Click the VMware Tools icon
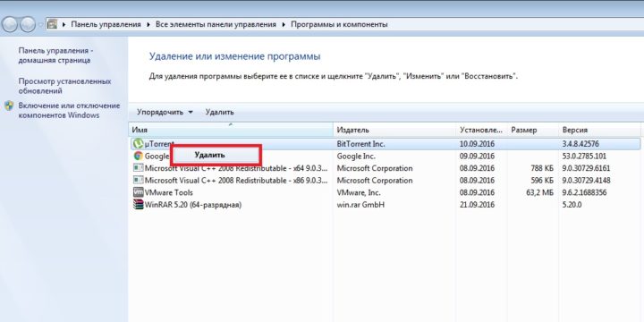 coord(138,192)
